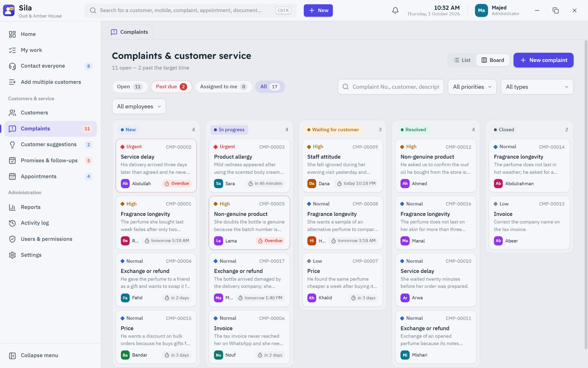Click the board vertical scrollbar
The height and width of the screenshot is (368, 588).
586,195
